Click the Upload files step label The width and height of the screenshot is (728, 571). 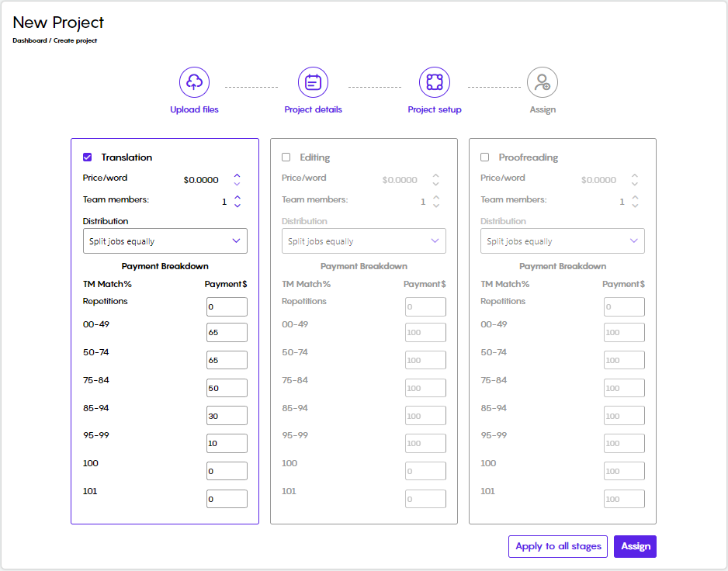pyautogui.click(x=194, y=109)
